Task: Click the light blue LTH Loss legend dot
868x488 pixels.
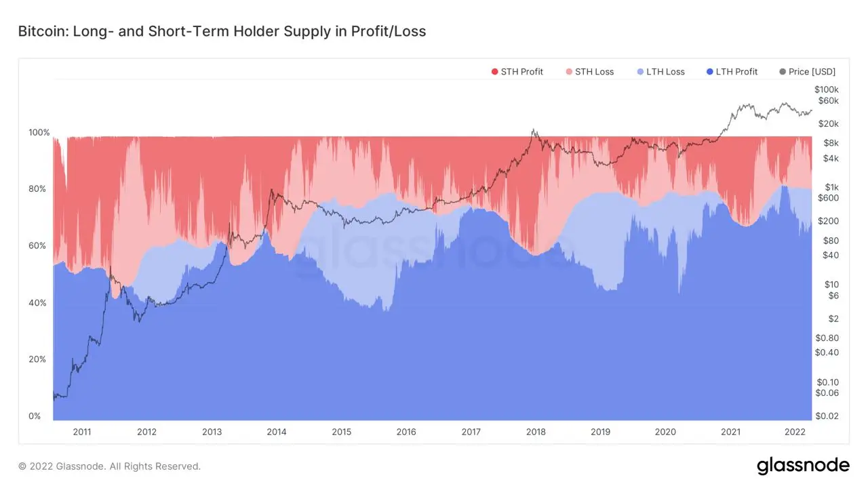Action: [x=640, y=72]
